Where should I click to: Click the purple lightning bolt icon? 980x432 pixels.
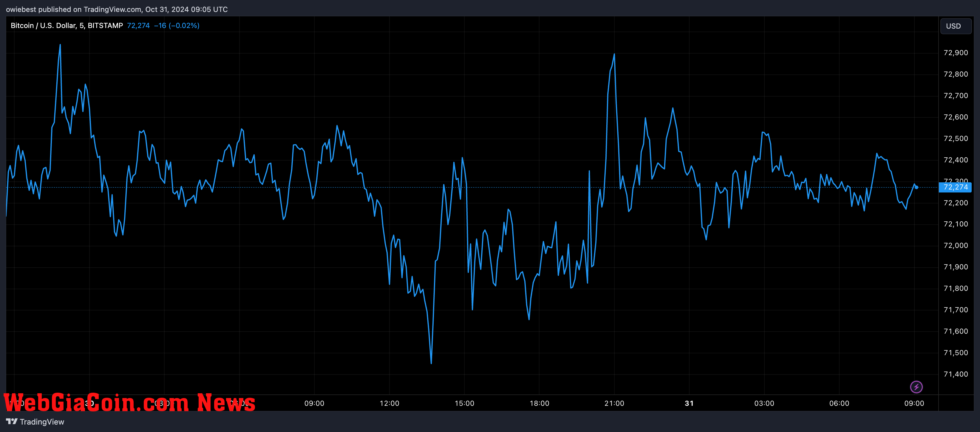(916, 387)
